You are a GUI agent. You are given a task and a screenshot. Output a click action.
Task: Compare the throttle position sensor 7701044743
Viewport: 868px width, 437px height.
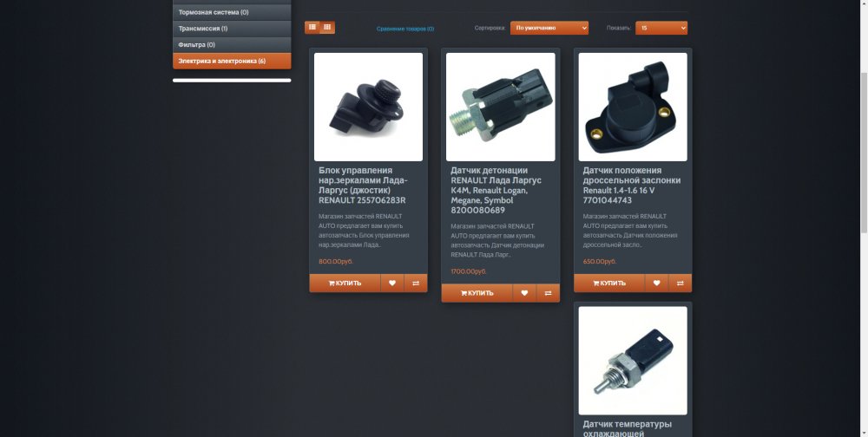coord(681,284)
